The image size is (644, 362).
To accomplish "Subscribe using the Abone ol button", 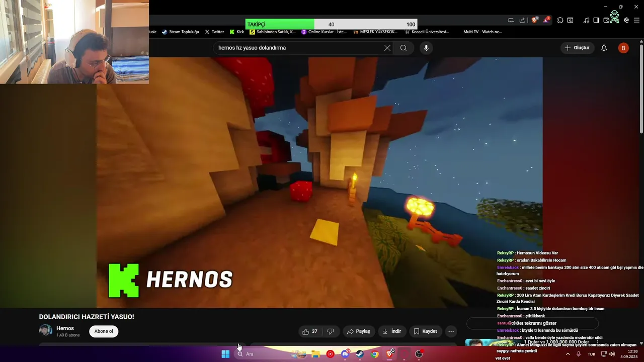I will pos(104,331).
